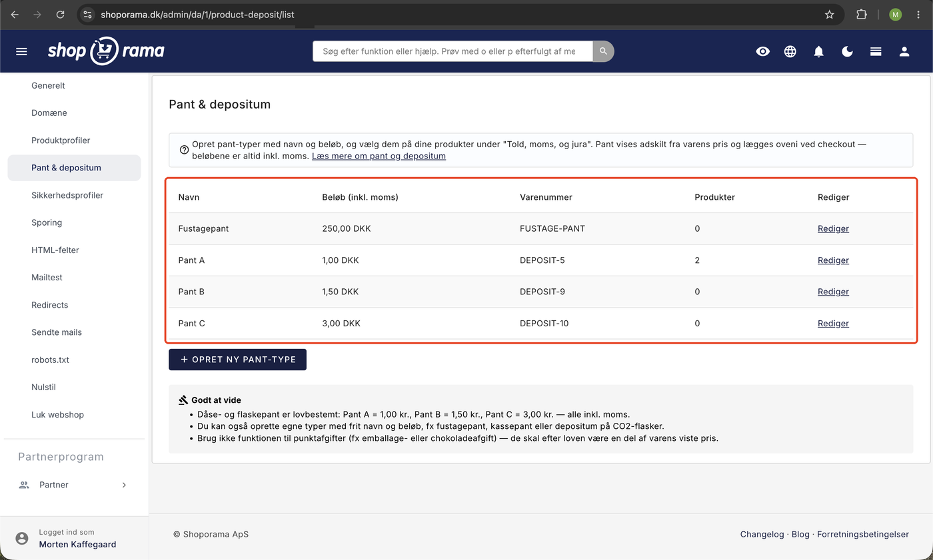The width and height of the screenshot is (933, 560).
Task: Expand the Partner menu chevron
Action: click(x=124, y=485)
